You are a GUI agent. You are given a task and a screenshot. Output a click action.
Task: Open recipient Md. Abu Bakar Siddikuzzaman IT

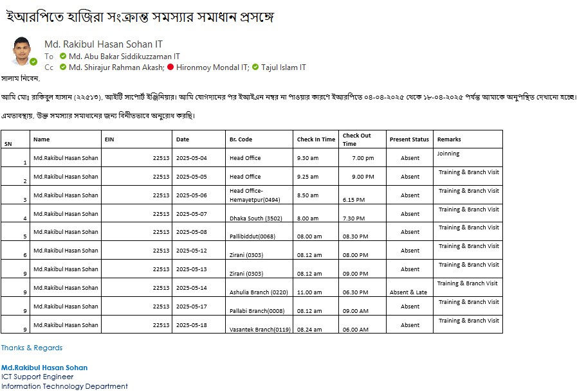point(124,57)
